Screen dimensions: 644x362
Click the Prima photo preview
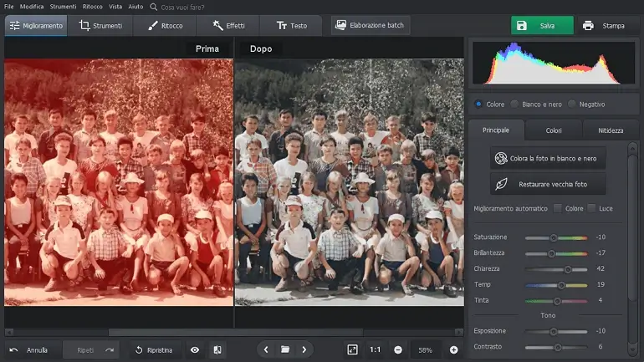click(119, 182)
